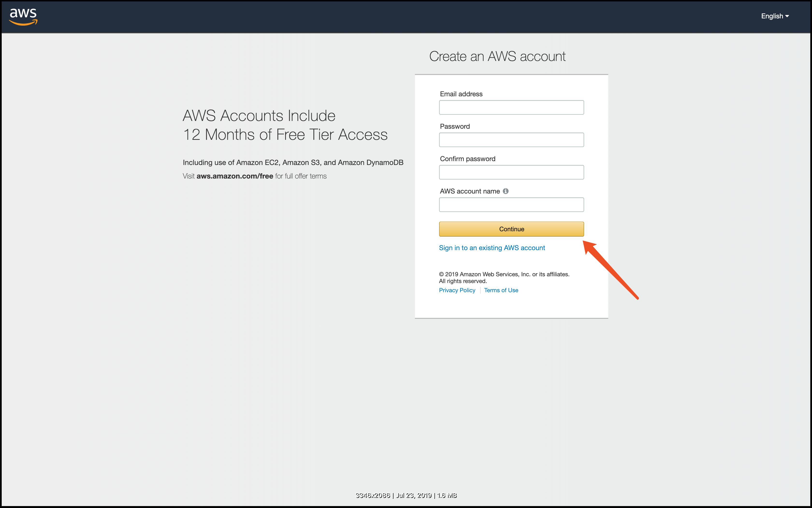This screenshot has width=812, height=508.
Task: Click the '© 2019 Amazon Web Services' copyright text
Action: tap(504, 275)
